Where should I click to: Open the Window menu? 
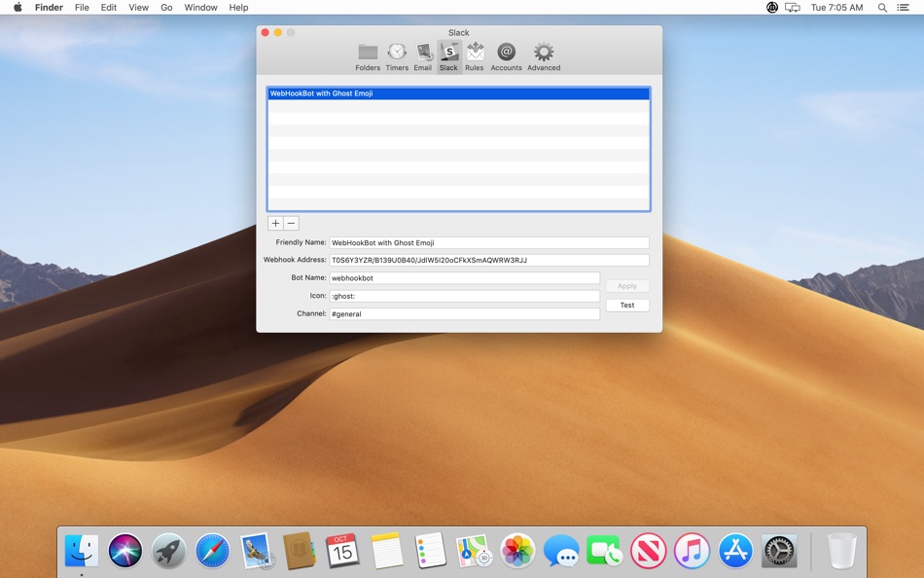click(200, 7)
